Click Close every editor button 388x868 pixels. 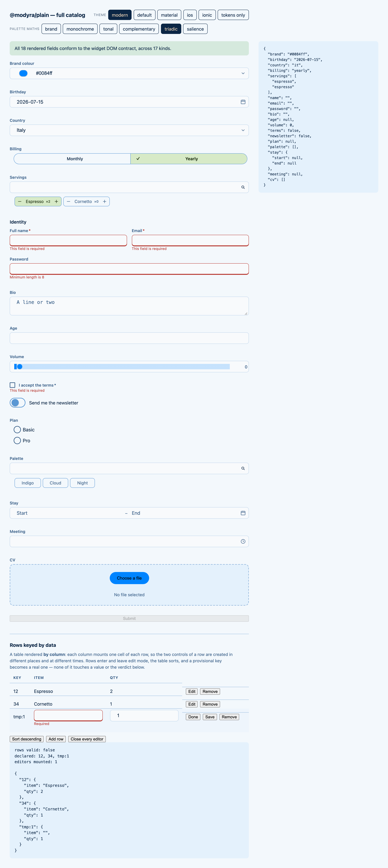pyautogui.click(x=87, y=739)
